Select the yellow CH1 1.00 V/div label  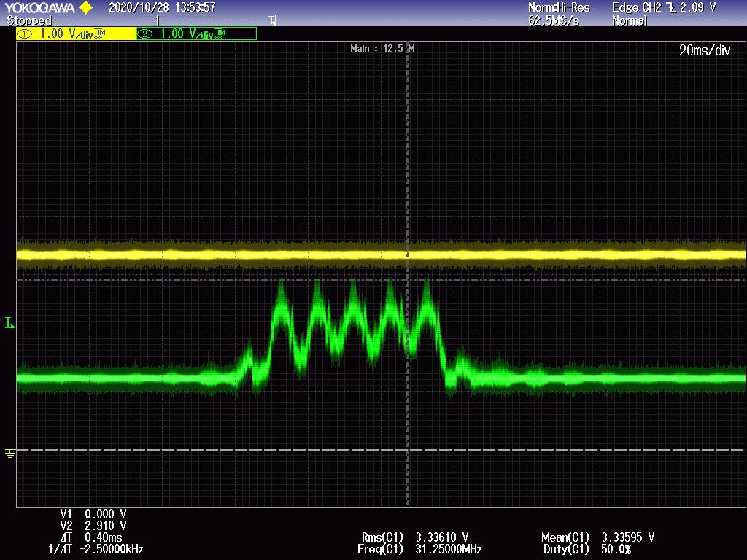(x=76, y=34)
